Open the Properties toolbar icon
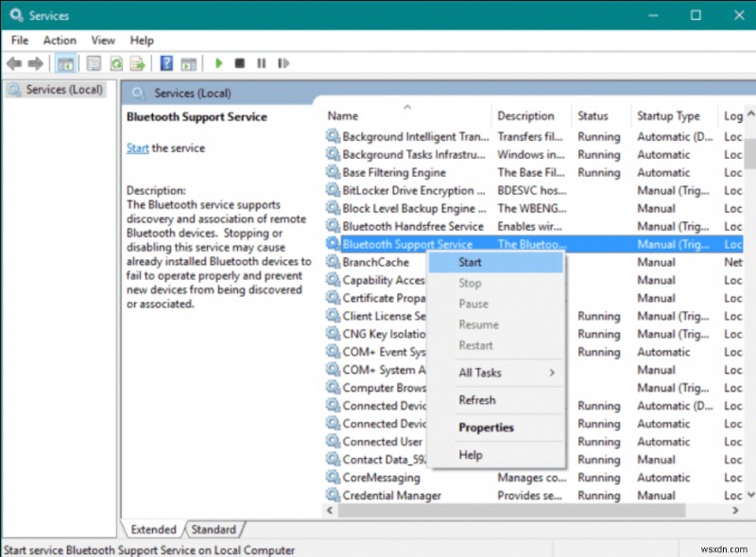Screen dimensions: 756x557 (x=92, y=63)
